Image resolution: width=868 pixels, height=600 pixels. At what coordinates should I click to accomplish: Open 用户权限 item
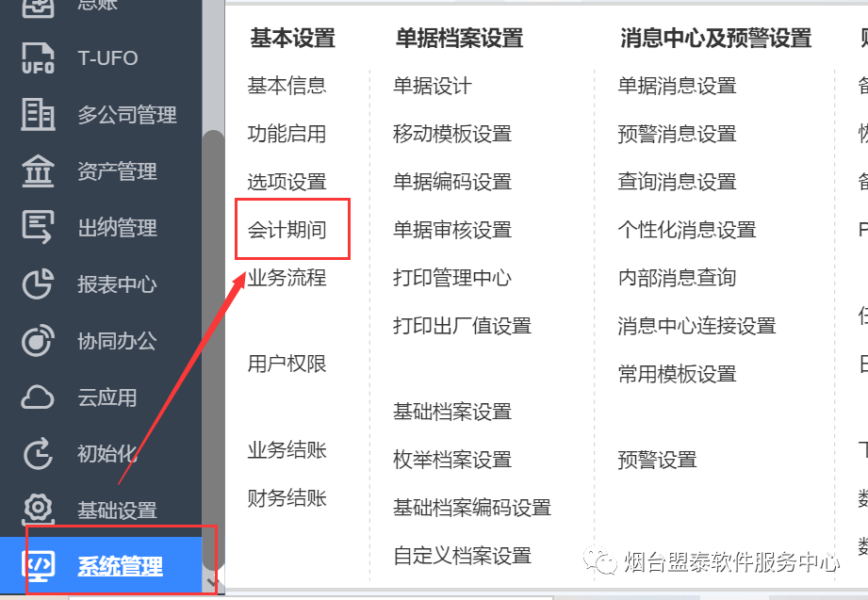point(287,364)
